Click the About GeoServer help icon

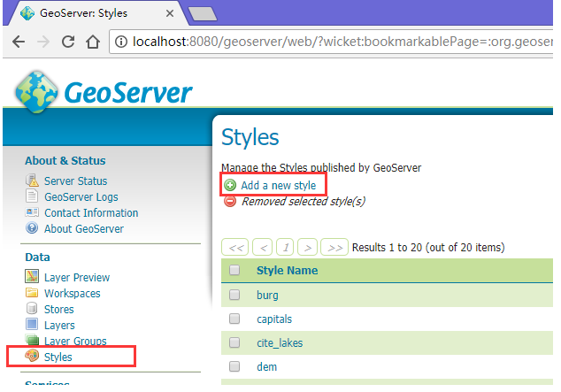click(x=32, y=227)
